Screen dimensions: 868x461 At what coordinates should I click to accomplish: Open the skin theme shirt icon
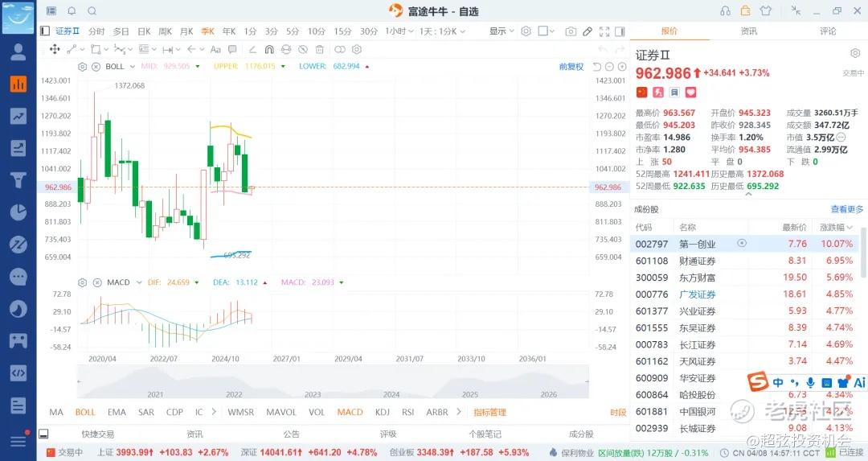click(x=766, y=10)
